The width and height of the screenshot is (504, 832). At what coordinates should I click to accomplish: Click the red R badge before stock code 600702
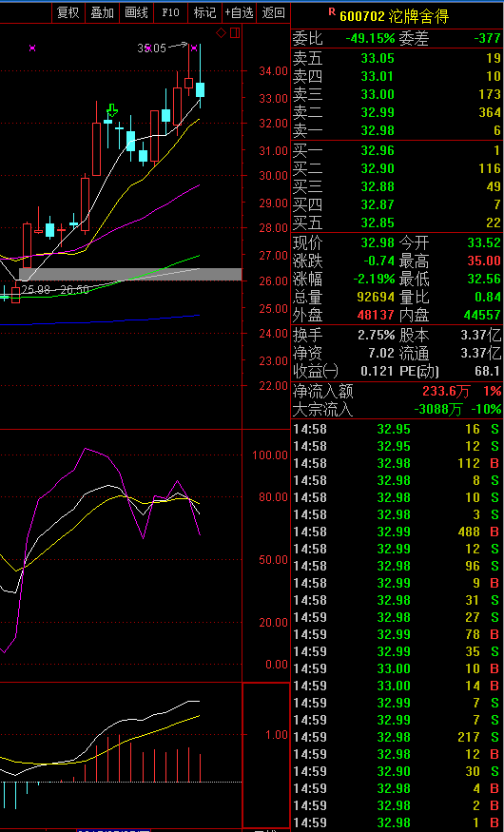click(x=332, y=11)
